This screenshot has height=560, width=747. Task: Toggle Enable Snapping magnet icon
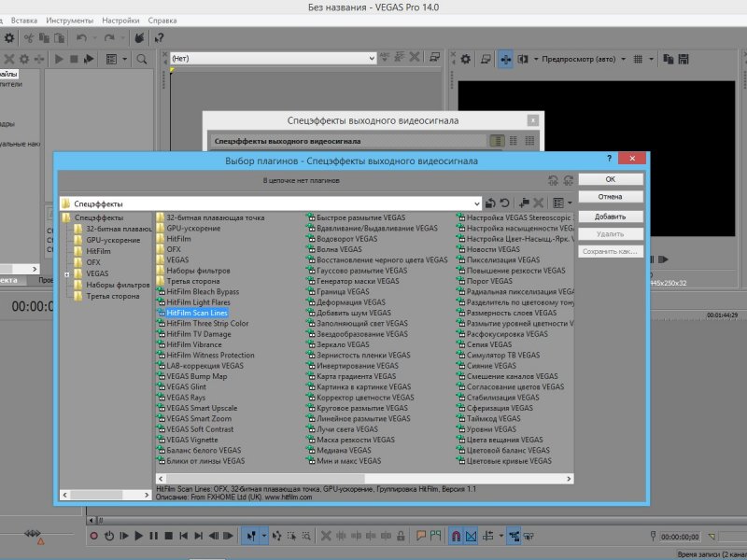coord(456,536)
